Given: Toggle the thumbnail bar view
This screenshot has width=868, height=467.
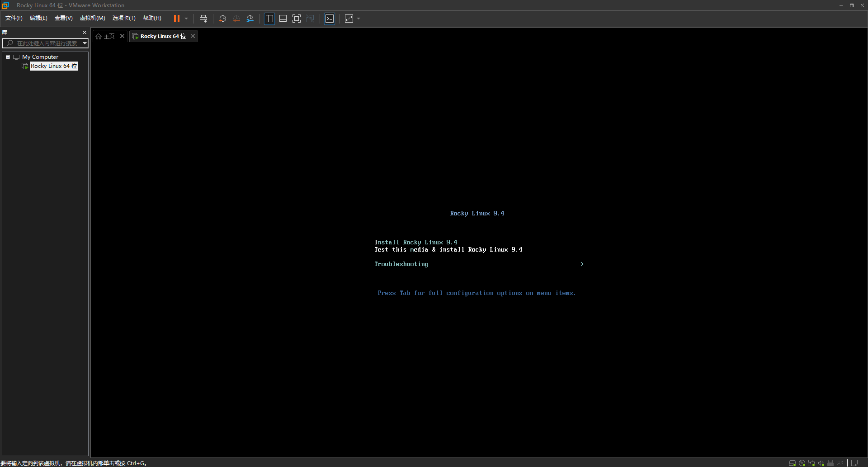Looking at the screenshot, I should tap(283, 19).
